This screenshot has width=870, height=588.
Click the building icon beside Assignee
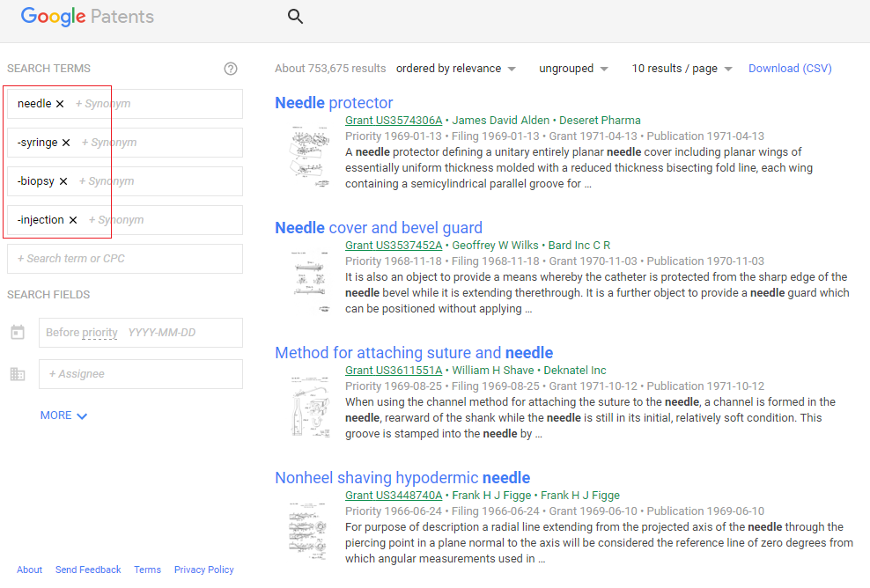[x=18, y=374]
